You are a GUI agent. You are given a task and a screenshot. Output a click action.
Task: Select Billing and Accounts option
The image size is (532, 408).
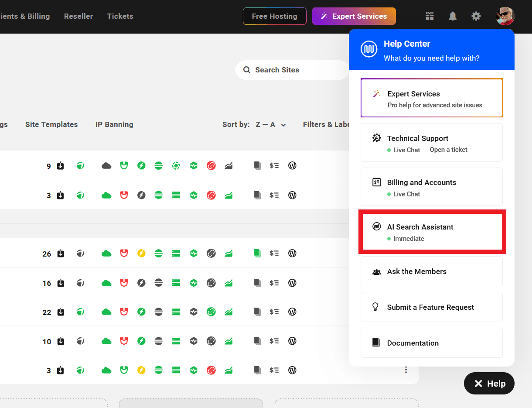(x=432, y=187)
